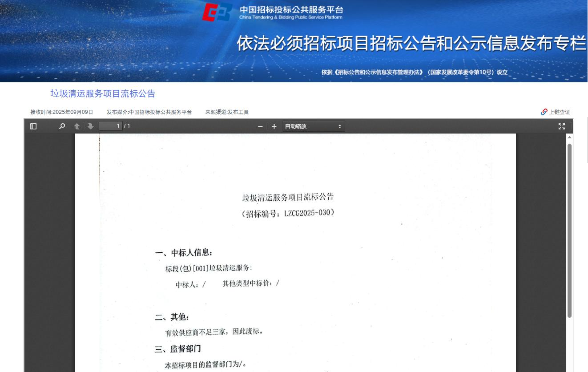Toggle the PDF viewer sidebar panel
This screenshot has width=588, height=372.
click(x=33, y=126)
